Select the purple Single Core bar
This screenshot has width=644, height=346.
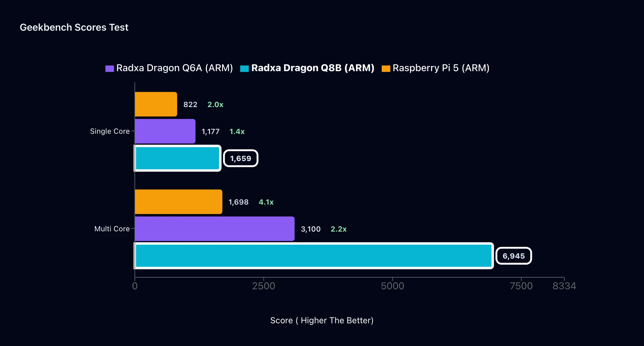[165, 131]
